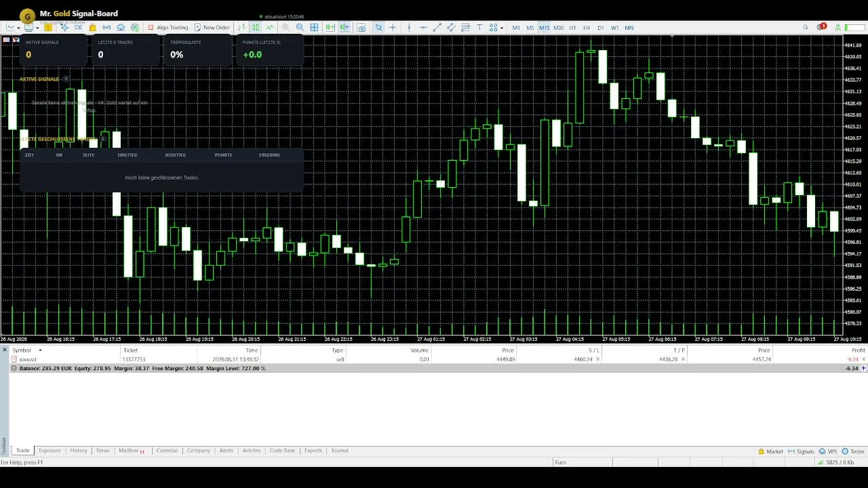Open the VPS cloud icon in the toolbar
Image resolution: width=868 pixels, height=488 pixels.
pyautogui.click(x=121, y=27)
